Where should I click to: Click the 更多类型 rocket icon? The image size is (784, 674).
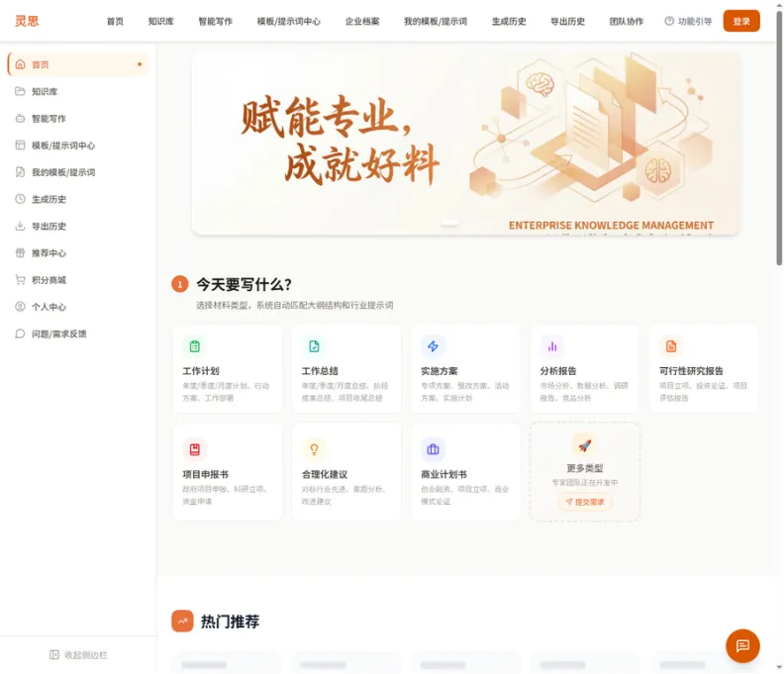584,444
